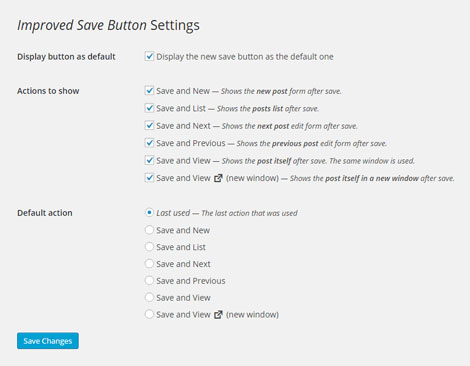Toggle the Save and List checkbox
The image size is (470, 366).
point(149,108)
